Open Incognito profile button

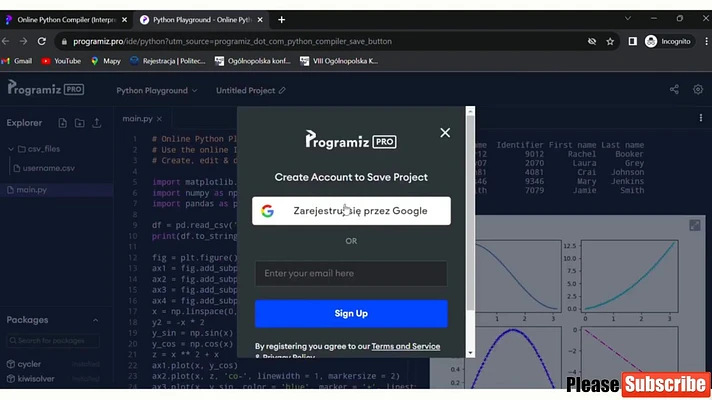coord(669,41)
